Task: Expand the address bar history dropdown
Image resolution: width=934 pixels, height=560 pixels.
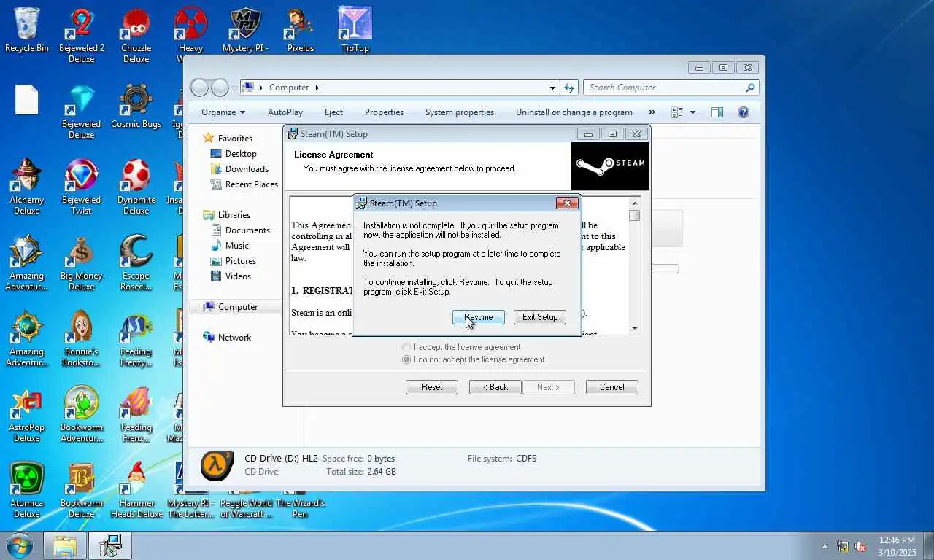Action: [x=552, y=87]
